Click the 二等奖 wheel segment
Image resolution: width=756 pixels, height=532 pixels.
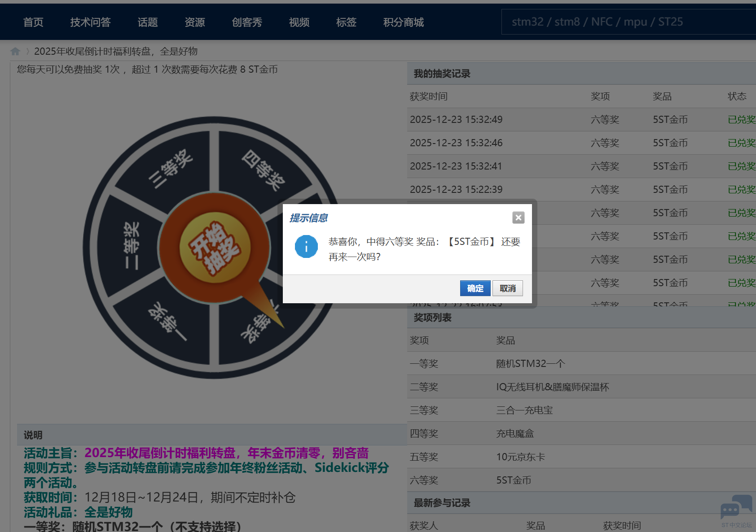(132, 246)
